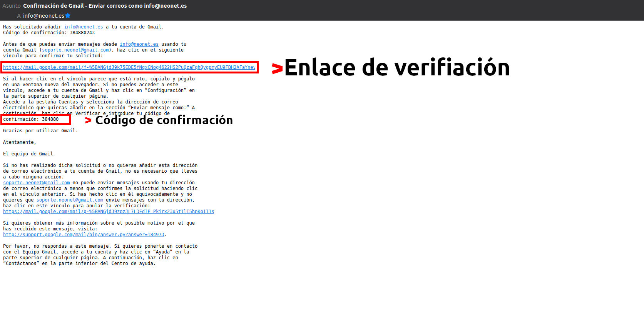Image resolution: width=644 pixels, height=330 pixels.
Task: Click confirmation code 384880243 near the top
Action: (82, 33)
